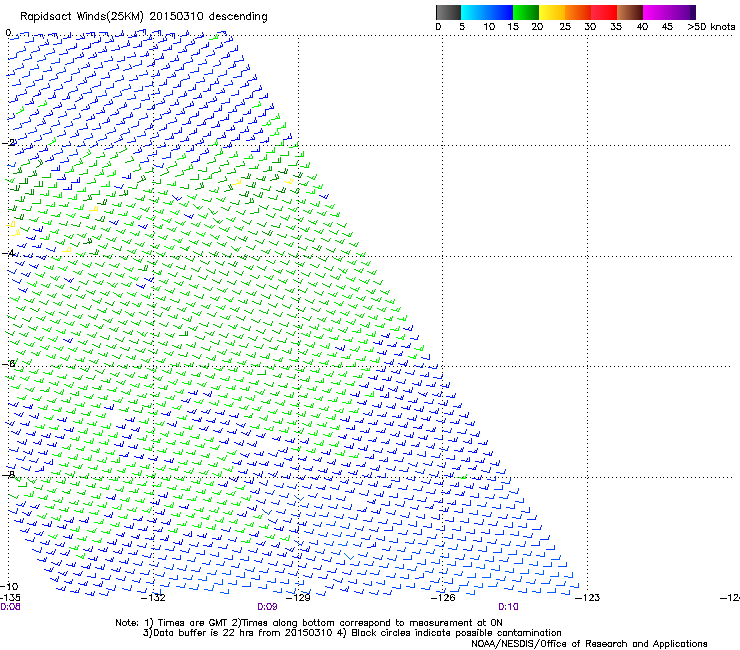Screen dimensions: 740x650
Task: Click the longitude label '-123'
Action: [588, 598]
